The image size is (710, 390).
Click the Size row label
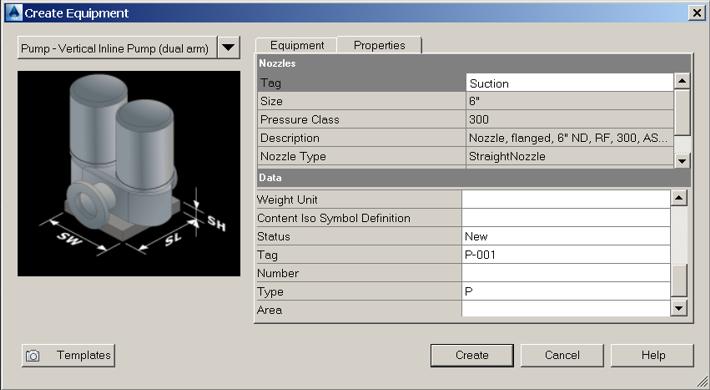pyautogui.click(x=271, y=101)
